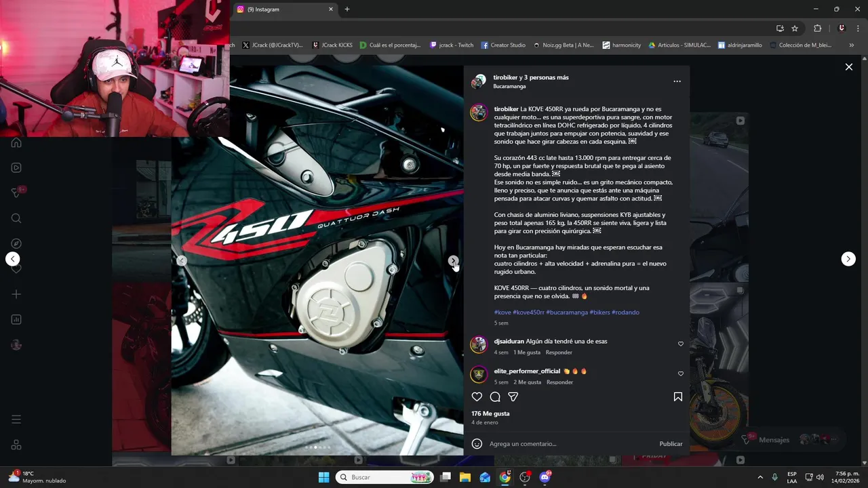Open Search in Instagram sidebar
This screenshot has height=488, width=868.
point(16,218)
